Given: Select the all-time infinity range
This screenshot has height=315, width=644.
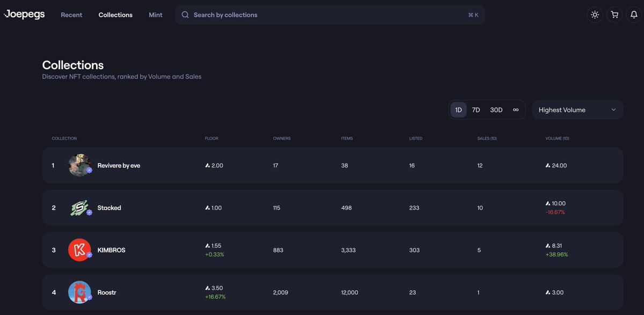Looking at the screenshot, I should pyautogui.click(x=516, y=110).
